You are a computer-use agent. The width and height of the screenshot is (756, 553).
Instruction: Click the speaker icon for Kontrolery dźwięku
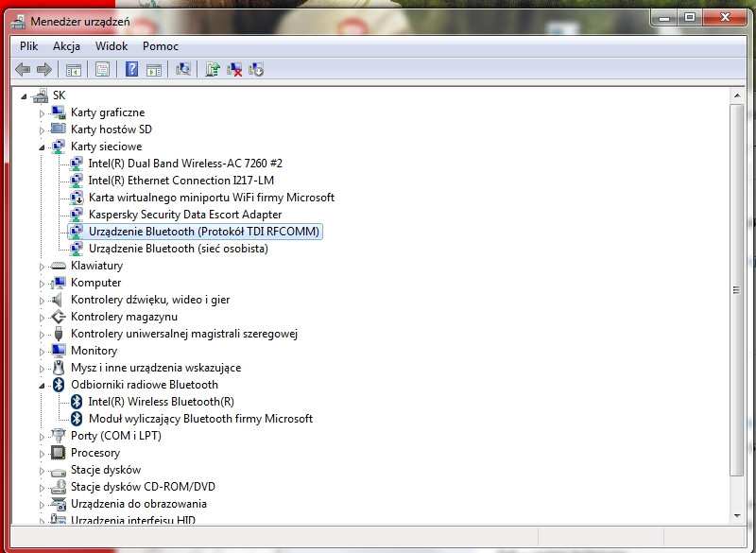(x=58, y=300)
